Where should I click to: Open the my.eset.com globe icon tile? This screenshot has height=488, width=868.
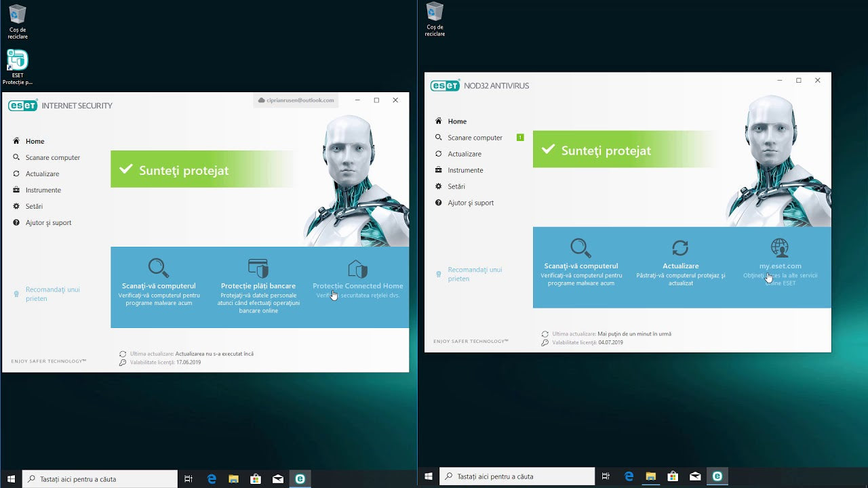pyautogui.click(x=780, y=247)
